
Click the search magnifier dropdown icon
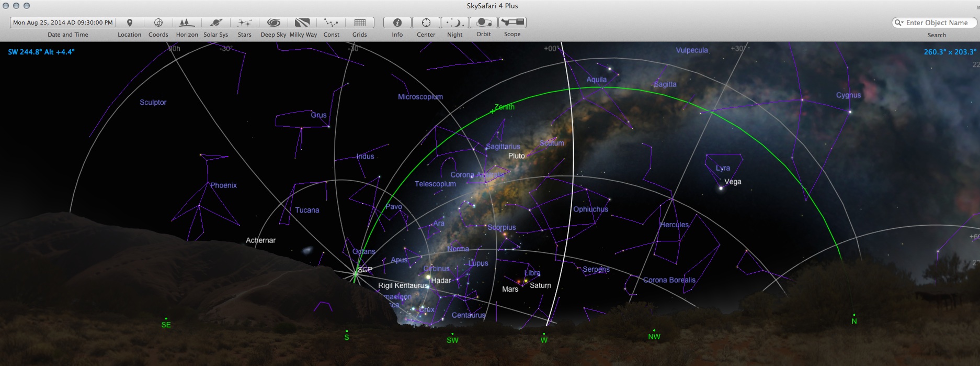[899, 23]
